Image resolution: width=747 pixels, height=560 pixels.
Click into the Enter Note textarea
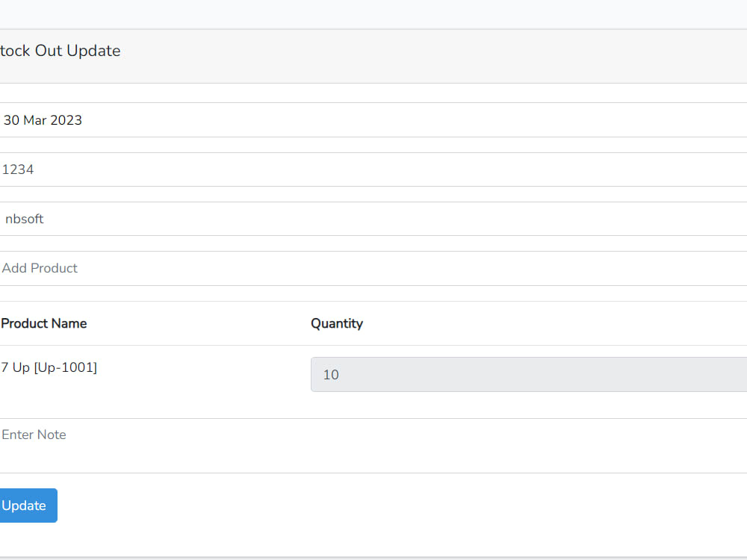click(x=373, y=446)
